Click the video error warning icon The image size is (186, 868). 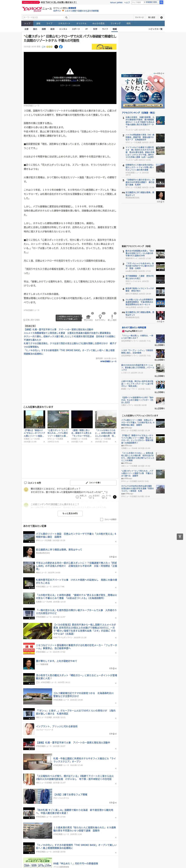point(70,71)
